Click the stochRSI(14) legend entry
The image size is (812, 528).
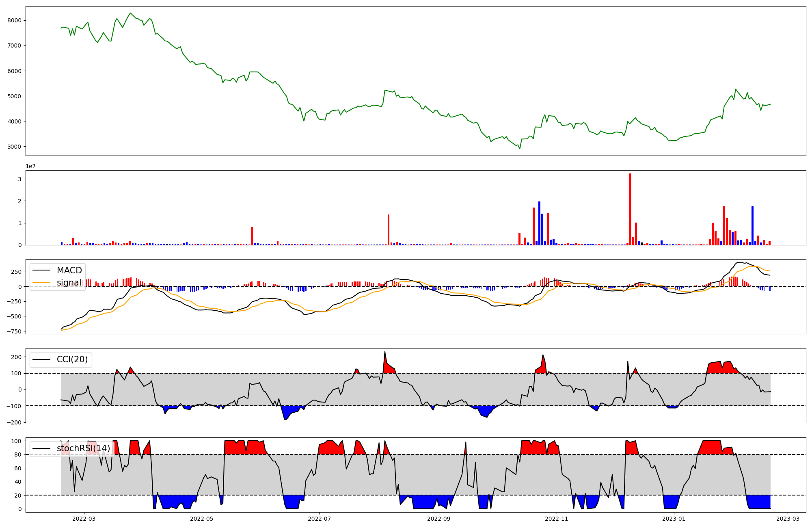pyautogui.click(x=83, y=448)
